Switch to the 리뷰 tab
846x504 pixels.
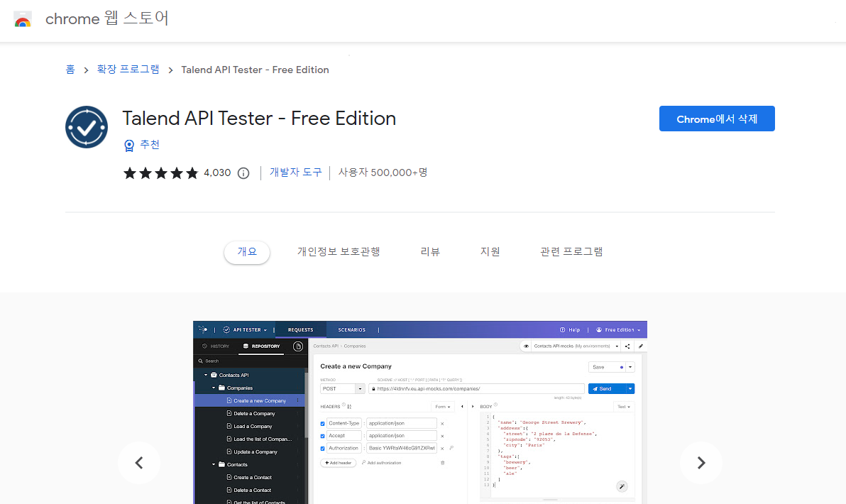[430, 252]
